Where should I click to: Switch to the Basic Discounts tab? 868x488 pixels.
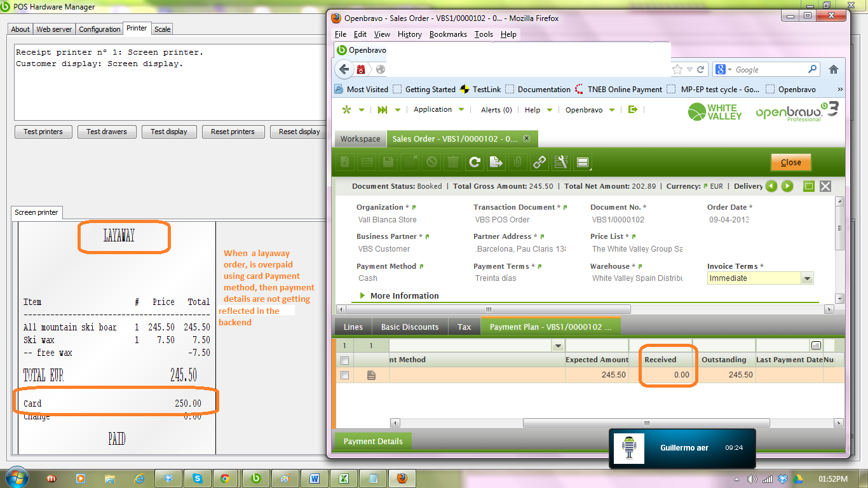[x=410, y=327]
